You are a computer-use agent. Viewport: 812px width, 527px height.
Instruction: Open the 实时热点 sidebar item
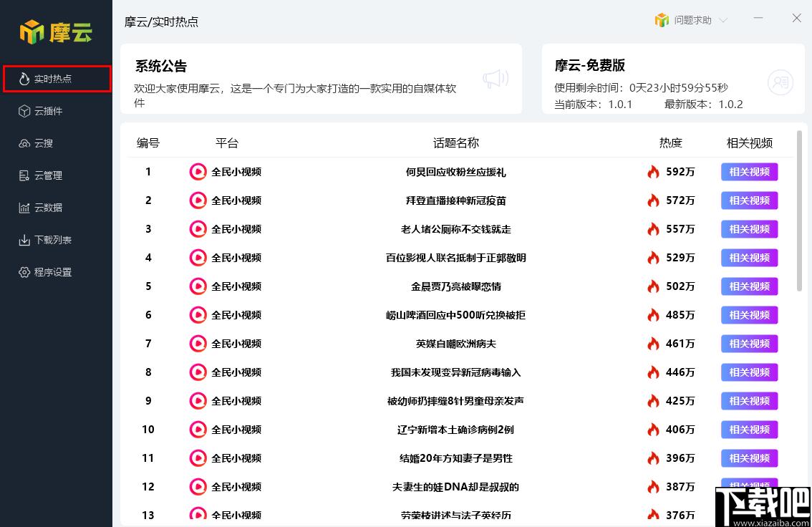57,79
